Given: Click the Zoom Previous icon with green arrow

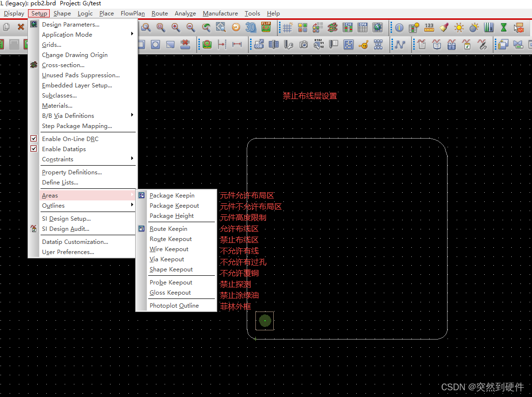Looking at the screenshot, I should point(206,28).
